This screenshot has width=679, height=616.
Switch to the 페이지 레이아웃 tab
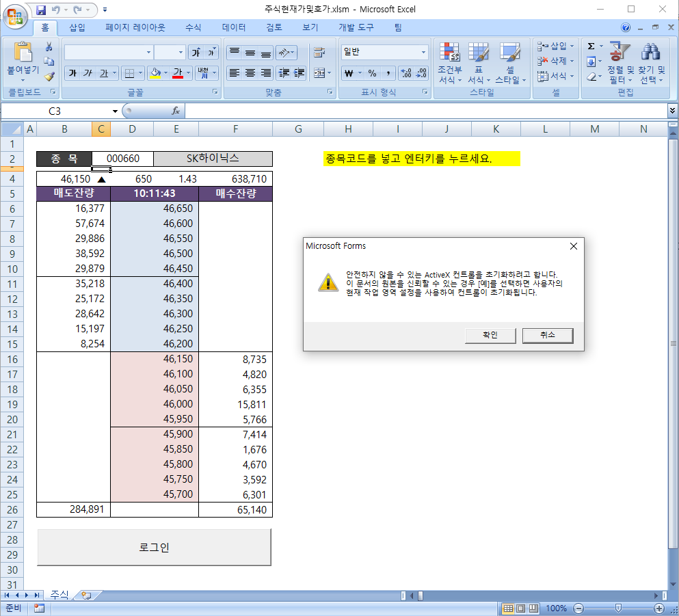(135, 27)
